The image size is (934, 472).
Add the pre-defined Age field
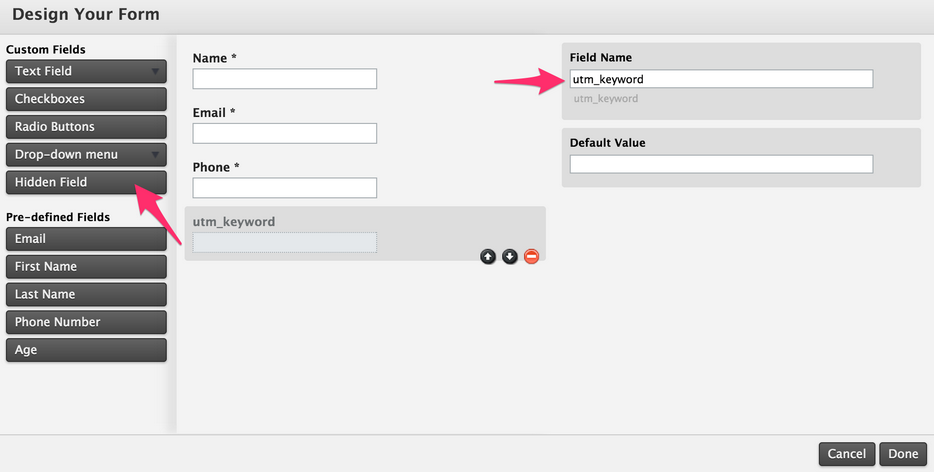pos(86,350)
